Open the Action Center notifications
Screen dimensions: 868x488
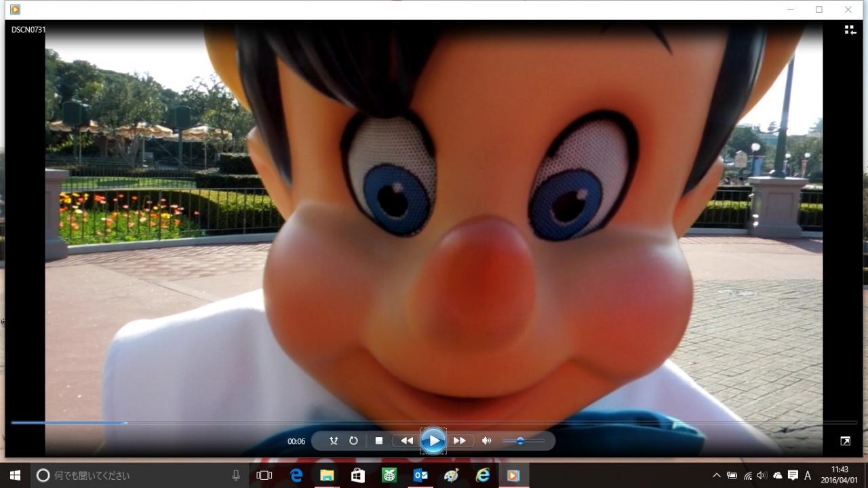[792, 475]
